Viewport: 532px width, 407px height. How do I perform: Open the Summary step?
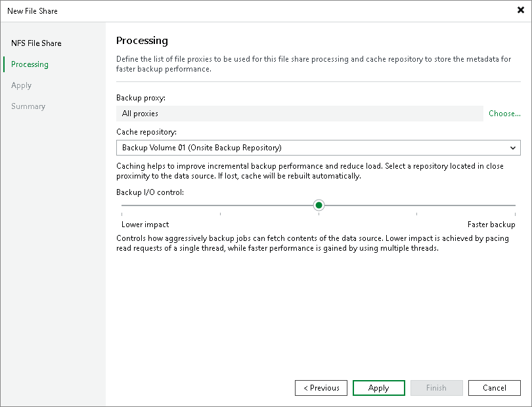pos(28,106)
